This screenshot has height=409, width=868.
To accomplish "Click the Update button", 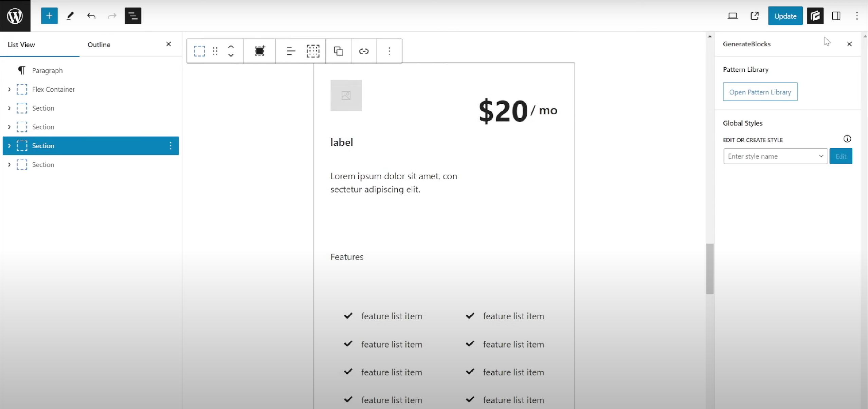I will (x=785, y=16).
